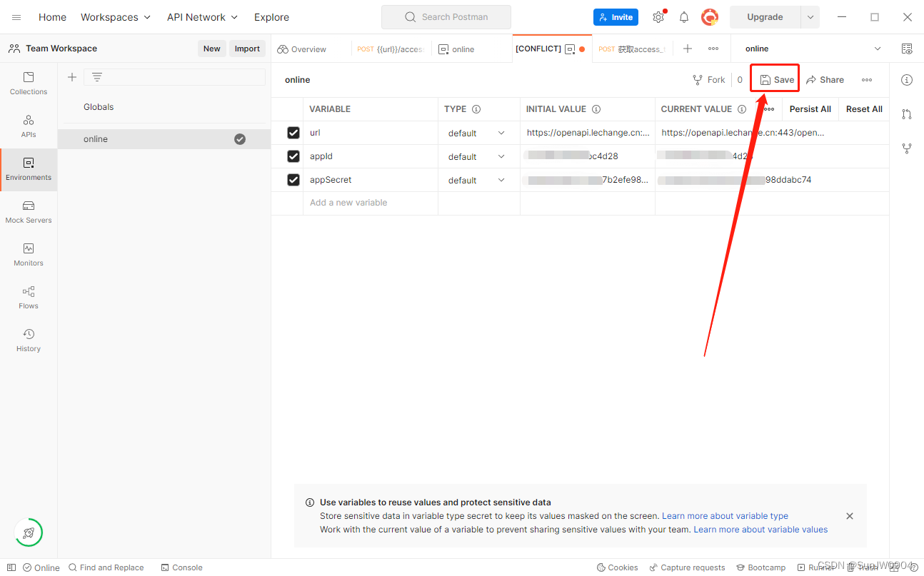Switch to POST 获取access tab
The width and height of the screenshot is (924, 576).
632,49
